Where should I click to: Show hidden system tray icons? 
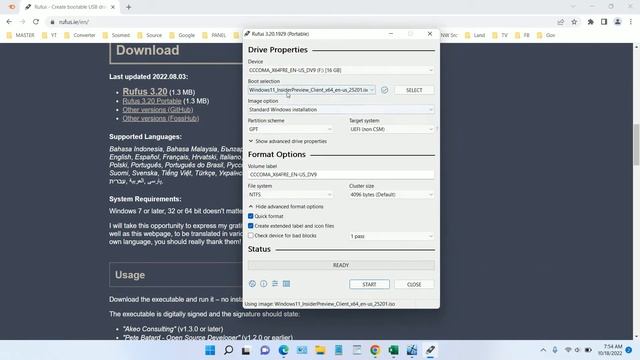[543, 350]
